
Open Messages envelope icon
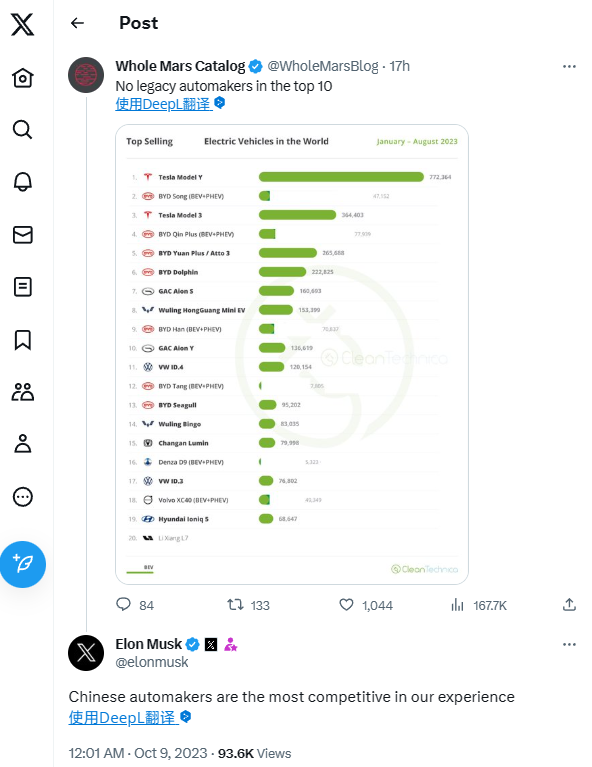pyautogui.click(x=23, y=235)
